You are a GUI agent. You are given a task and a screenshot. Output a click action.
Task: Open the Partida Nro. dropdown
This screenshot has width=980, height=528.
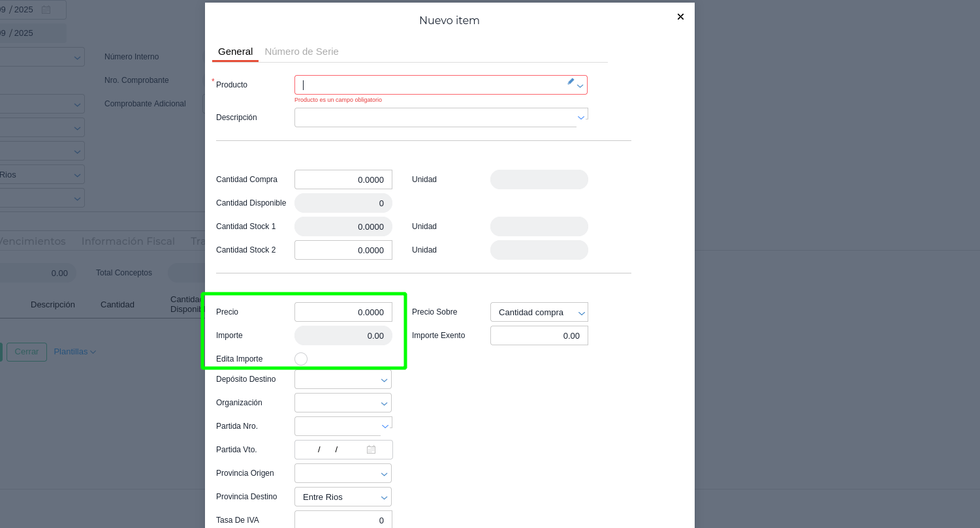pyautogui.click(x=385, y=427)
